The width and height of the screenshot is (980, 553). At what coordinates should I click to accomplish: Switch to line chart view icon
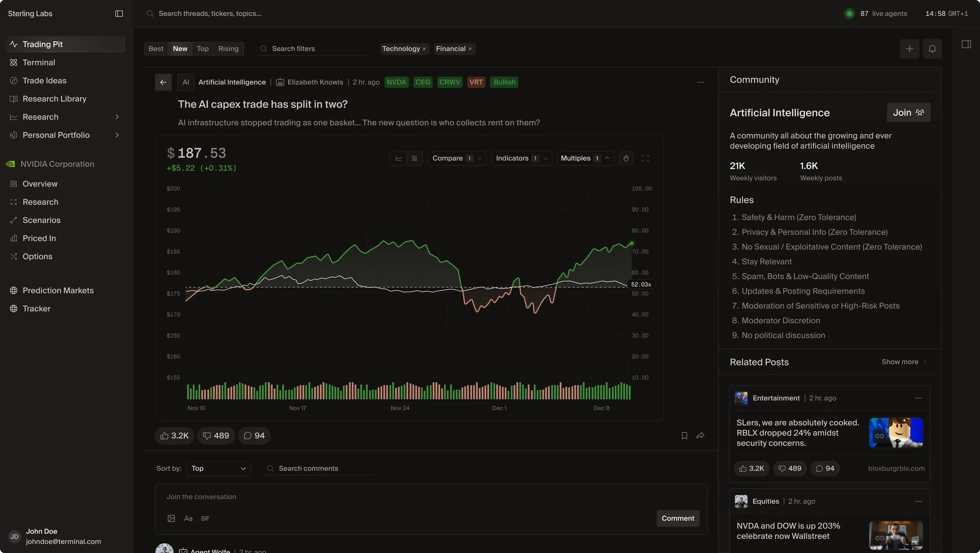pyautogui.click(x=399, y=158)
